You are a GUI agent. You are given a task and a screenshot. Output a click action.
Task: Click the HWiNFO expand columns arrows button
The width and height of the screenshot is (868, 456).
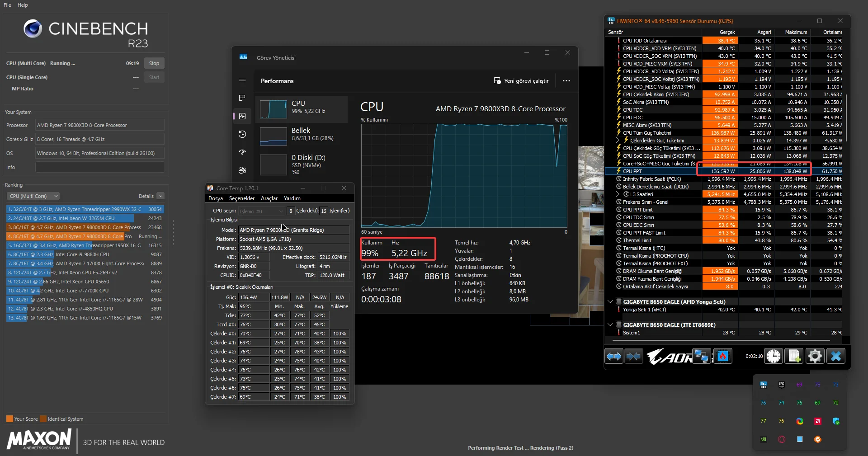coord(614,357)
